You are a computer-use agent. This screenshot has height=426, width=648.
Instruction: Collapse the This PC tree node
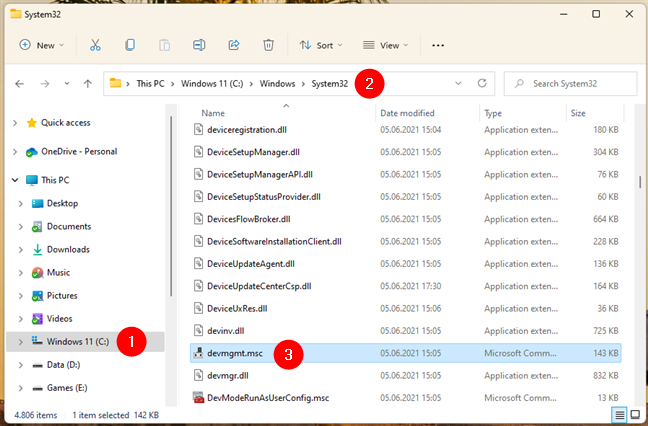point(15,180)
